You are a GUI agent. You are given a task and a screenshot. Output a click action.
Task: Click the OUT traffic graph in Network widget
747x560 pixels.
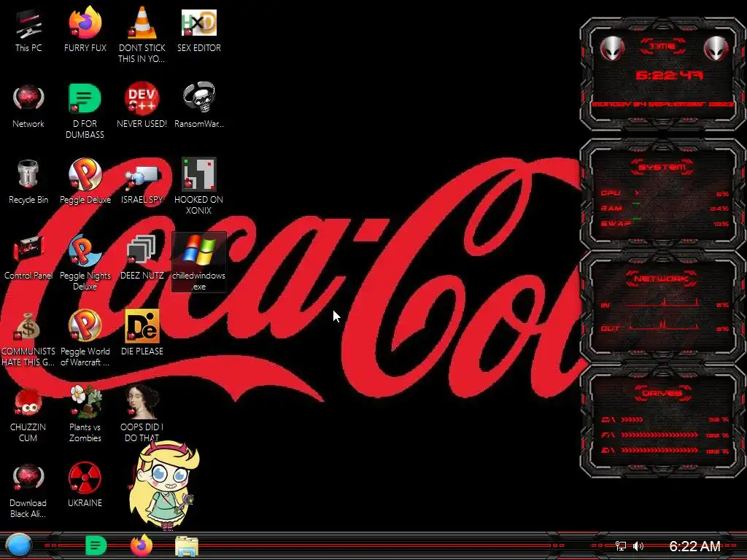[663, 326]
